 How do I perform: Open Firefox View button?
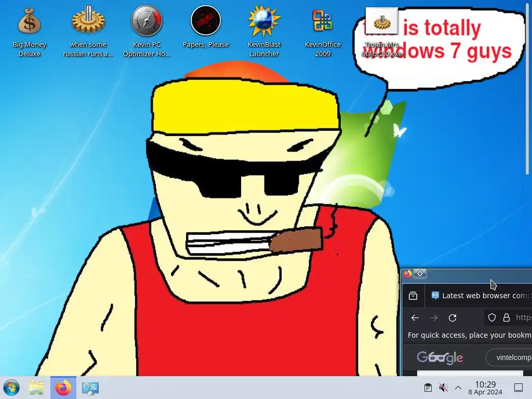coord(413,296)
